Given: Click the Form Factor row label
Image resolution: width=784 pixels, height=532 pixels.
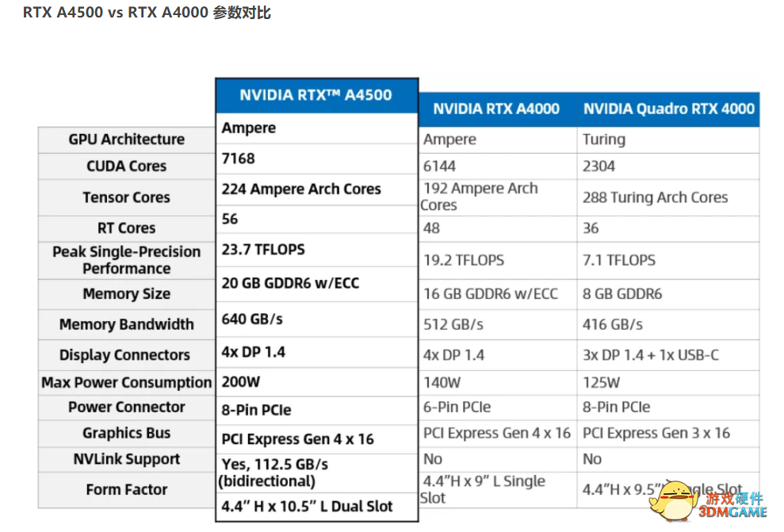Looking at the screenshot, I should 127,490.
